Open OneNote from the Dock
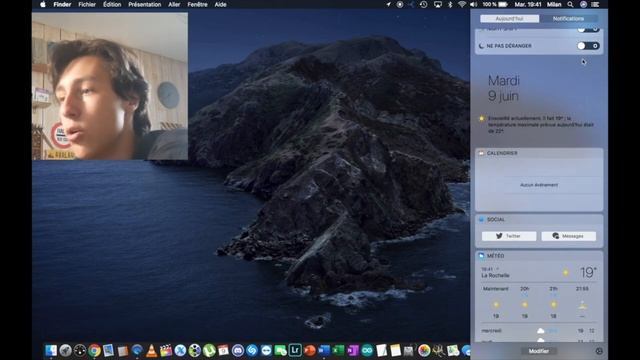This screenshot has height=360, width=640. point(353,350)
